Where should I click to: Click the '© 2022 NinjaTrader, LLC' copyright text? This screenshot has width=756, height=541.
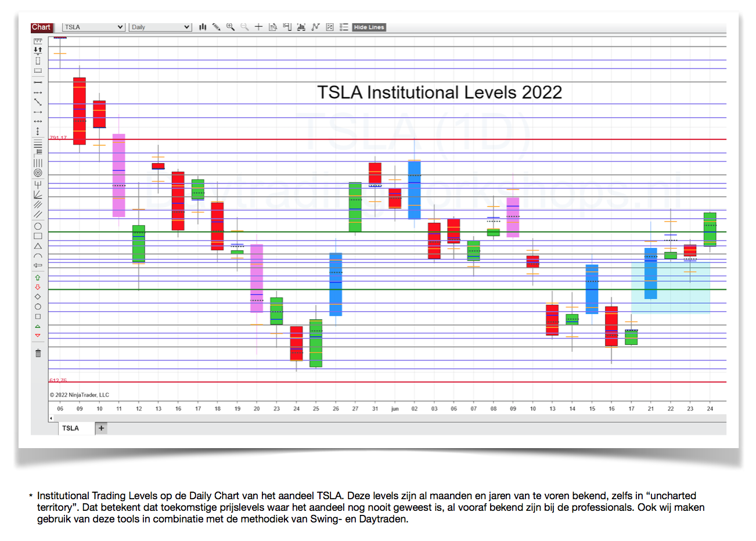(79, 395)
